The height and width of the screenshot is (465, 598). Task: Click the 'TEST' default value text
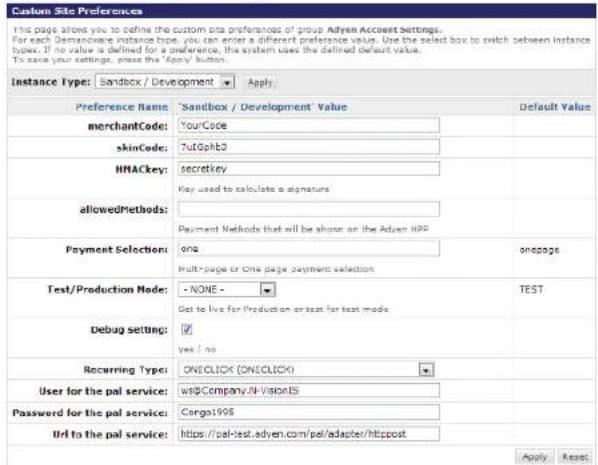tap(531, 290)
